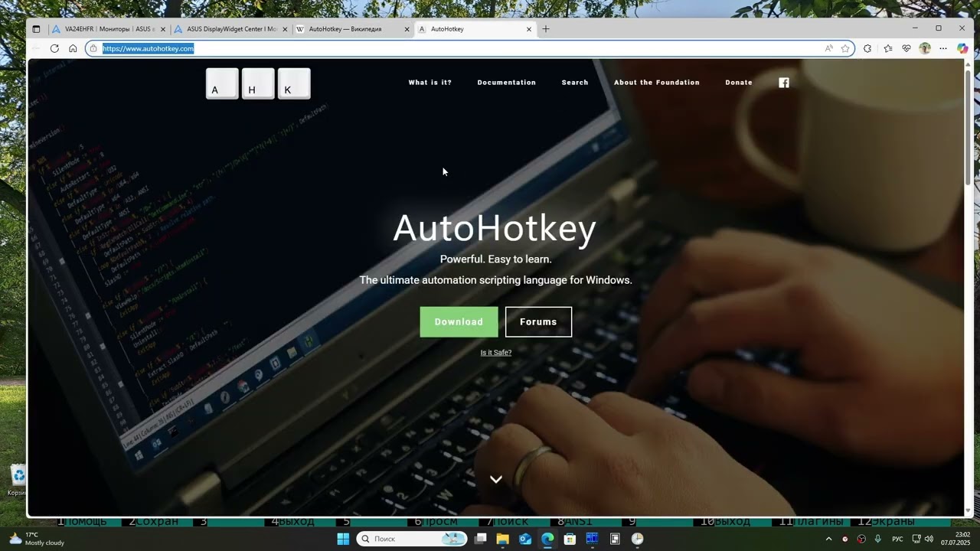Open browser Extensions icon

[867, 48]
